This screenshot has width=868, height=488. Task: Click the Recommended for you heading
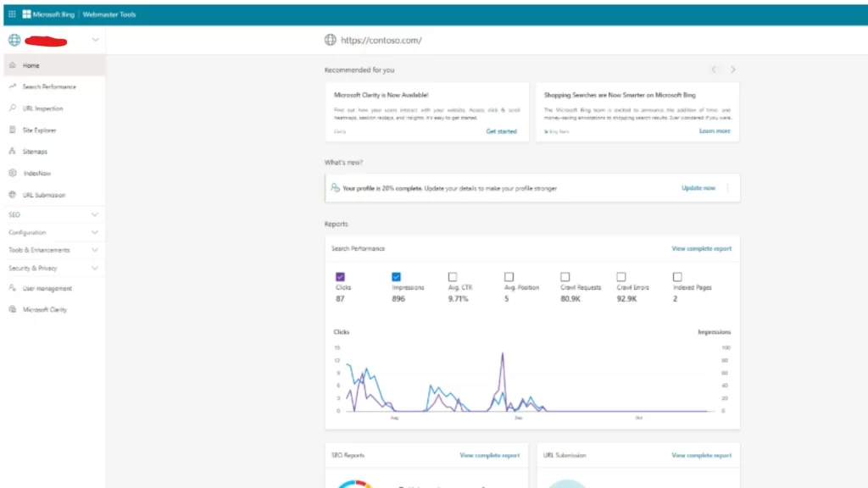(x=359, y=69)
